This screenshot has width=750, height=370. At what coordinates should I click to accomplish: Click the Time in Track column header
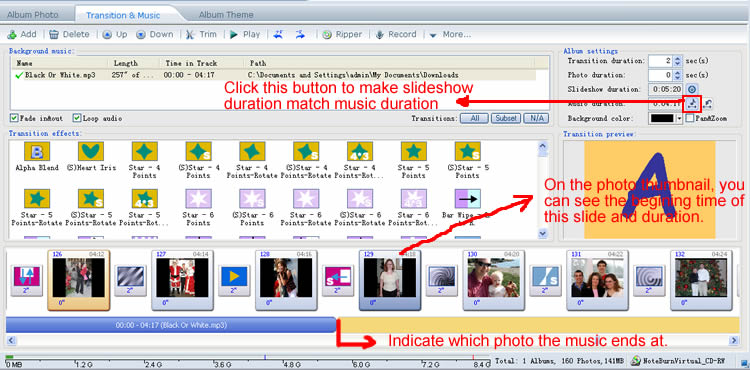pyautogui.click(x=202, y=63)
